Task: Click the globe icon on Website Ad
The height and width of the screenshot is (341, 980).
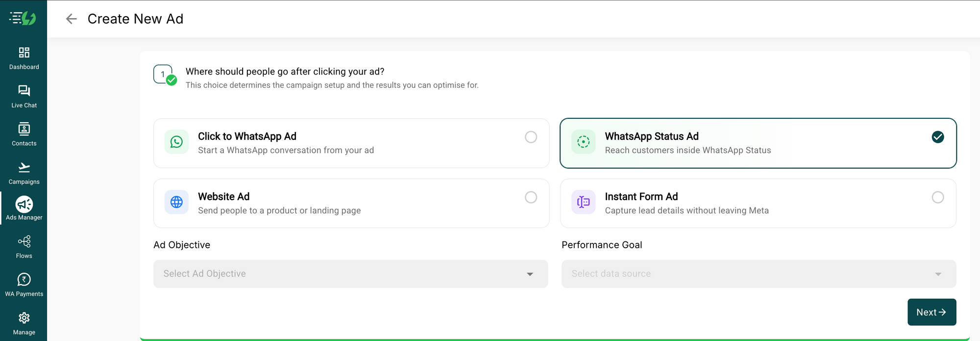Action: (x=176, y=202)
